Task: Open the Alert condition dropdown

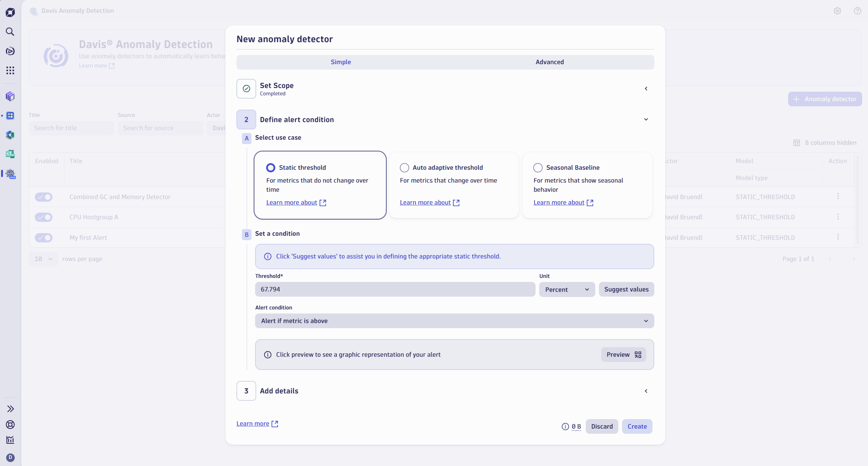Action: 455,321
